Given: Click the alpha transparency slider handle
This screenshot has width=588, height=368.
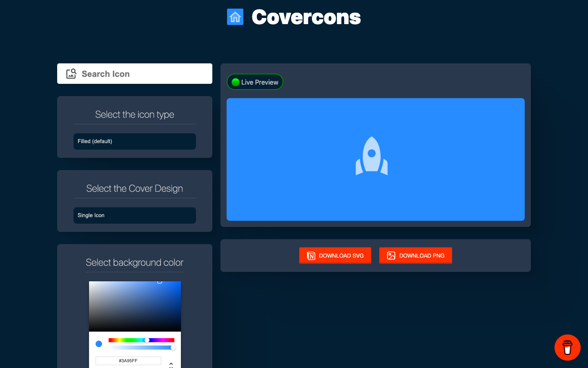Looking at the screenshot, I should (173, 348).
